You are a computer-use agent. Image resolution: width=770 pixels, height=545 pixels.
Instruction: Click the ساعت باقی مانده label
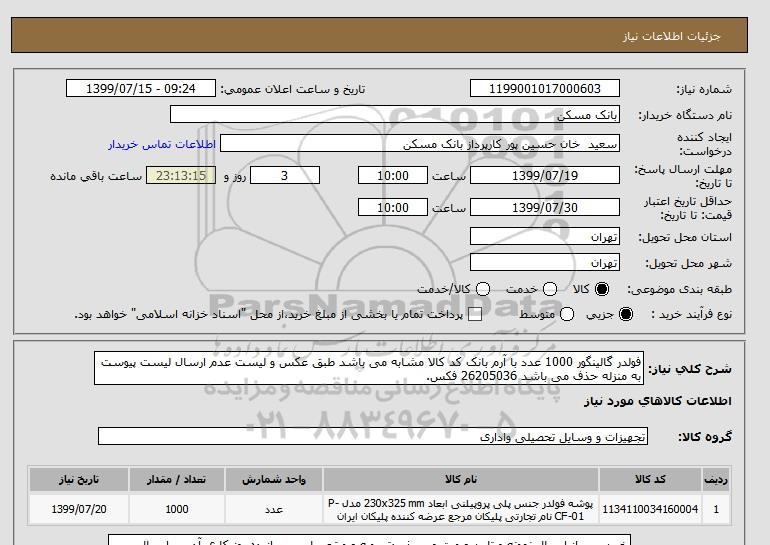[x=96, y=176]
